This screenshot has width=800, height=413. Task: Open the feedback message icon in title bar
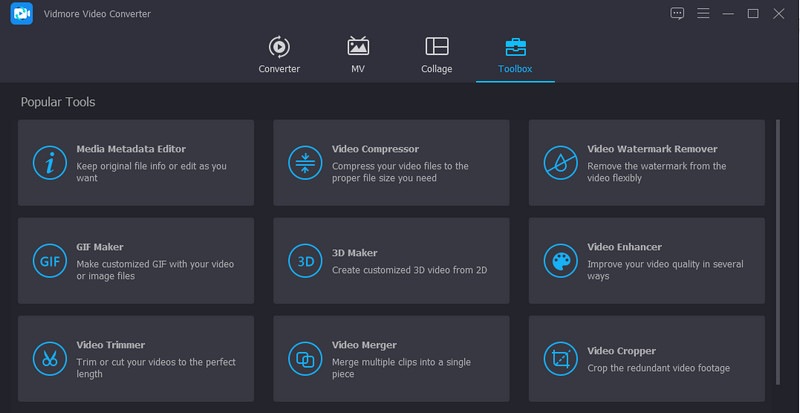click(677, 13)
